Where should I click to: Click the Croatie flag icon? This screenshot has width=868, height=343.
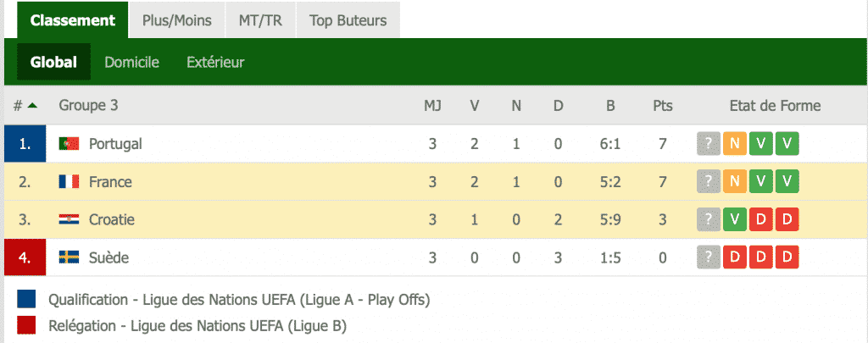[x=70, y=219]
